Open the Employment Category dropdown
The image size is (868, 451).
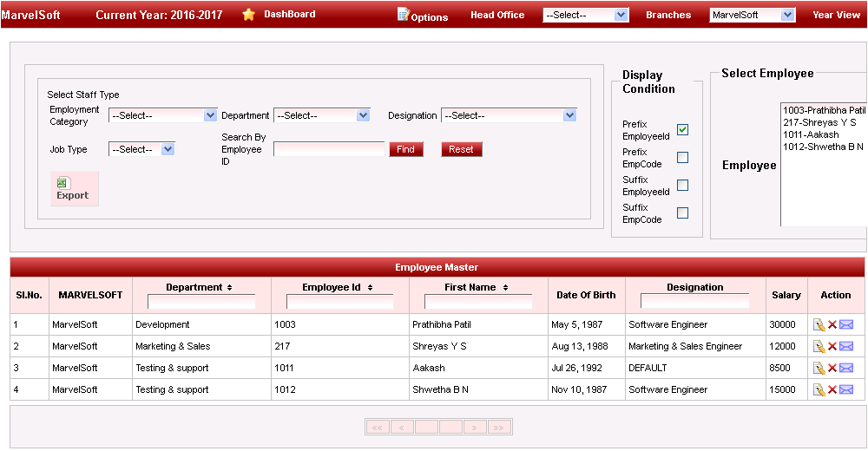point(162,115)
